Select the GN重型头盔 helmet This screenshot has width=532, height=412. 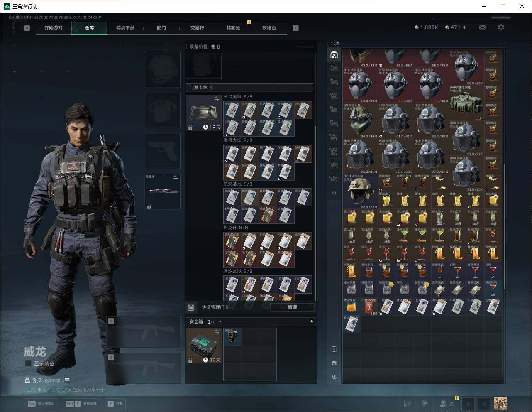360,121
